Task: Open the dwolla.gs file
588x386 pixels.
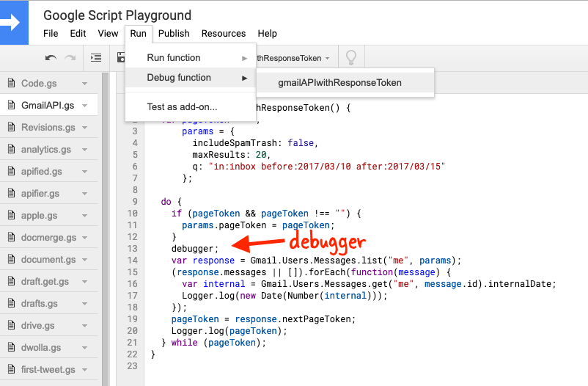Action: pyautogui.click(x=41, y=348)
